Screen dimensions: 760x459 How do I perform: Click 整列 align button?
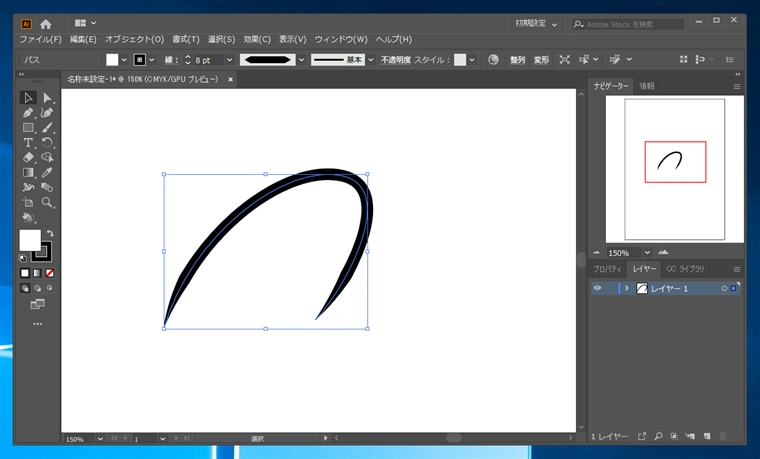(x=517, y=60)
